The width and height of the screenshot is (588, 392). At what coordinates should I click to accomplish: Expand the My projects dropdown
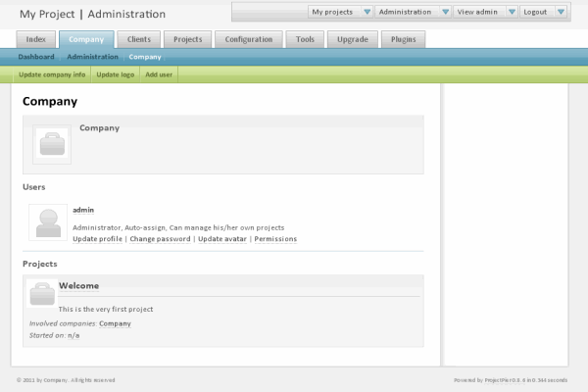tap(367, 12)
